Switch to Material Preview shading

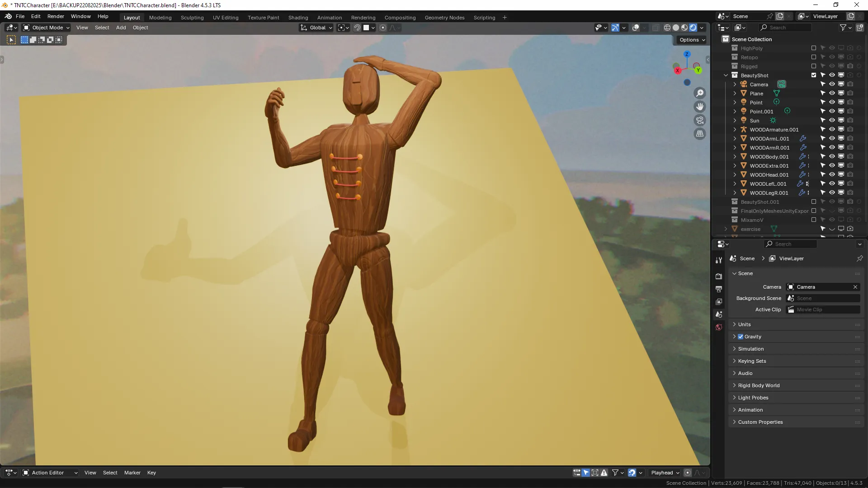684,28
